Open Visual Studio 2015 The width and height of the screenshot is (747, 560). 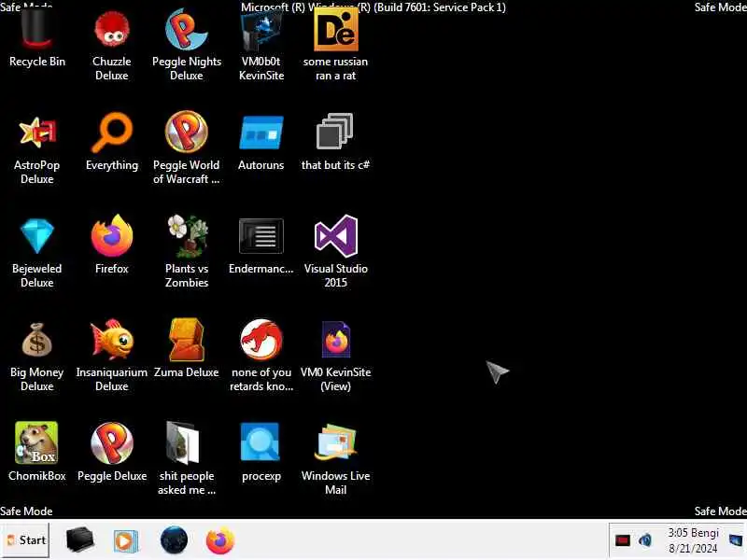tap(336, 236)
